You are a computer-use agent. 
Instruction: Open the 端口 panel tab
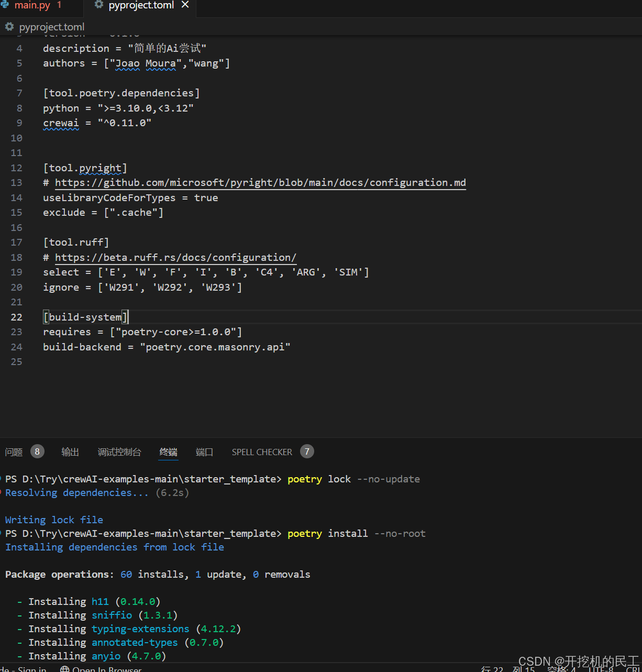click(204, 451)
